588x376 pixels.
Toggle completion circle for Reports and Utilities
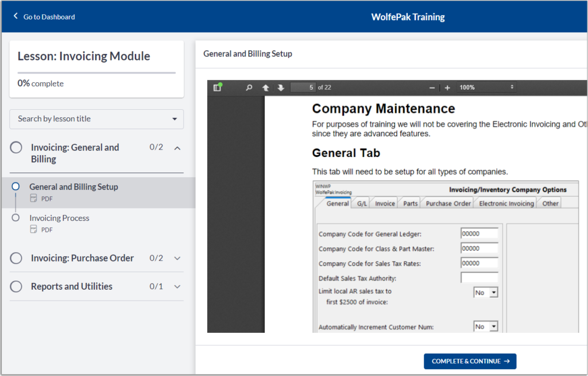tap(16, 286)
